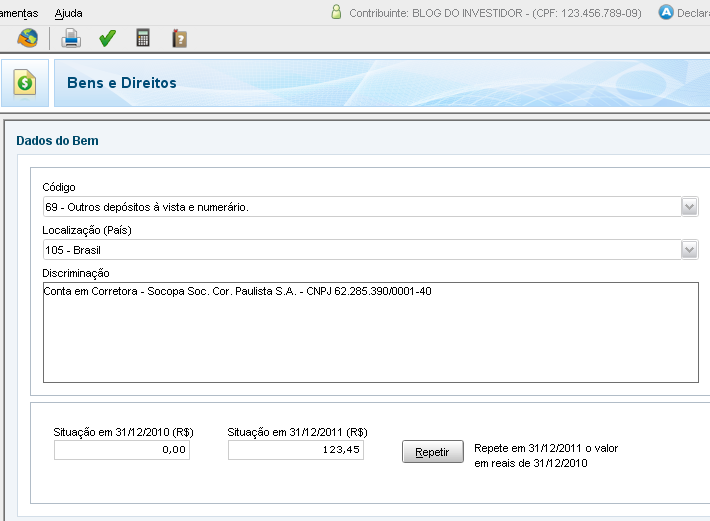
Task: Open the help book icon
Action: click(x=179, y=38)
